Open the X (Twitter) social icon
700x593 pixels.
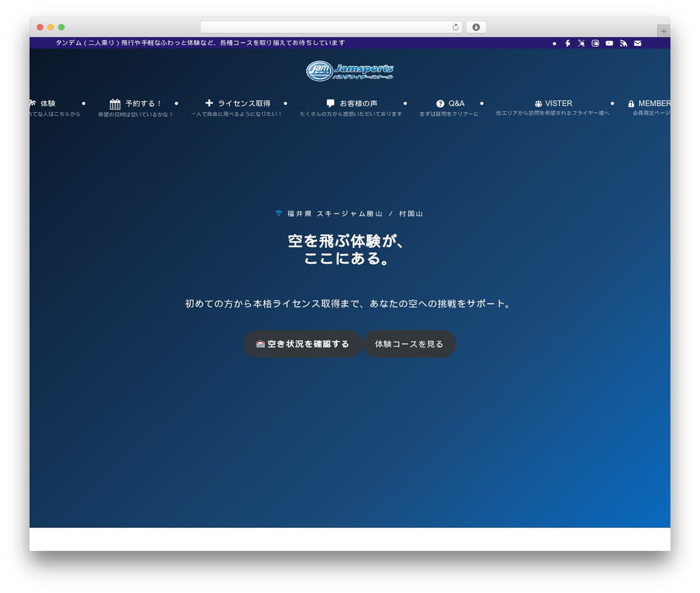[581, 43]
